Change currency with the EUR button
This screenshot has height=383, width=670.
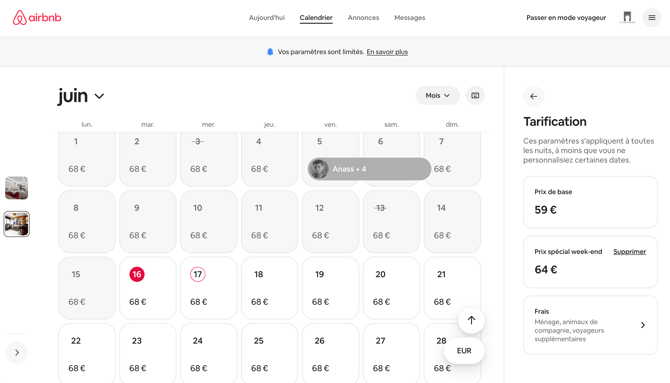[x=464, y=351]
